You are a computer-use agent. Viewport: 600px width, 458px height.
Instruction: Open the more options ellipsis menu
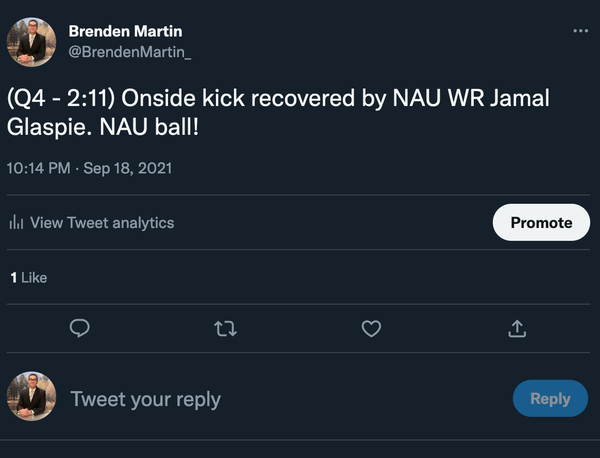(x=581, y=31)
